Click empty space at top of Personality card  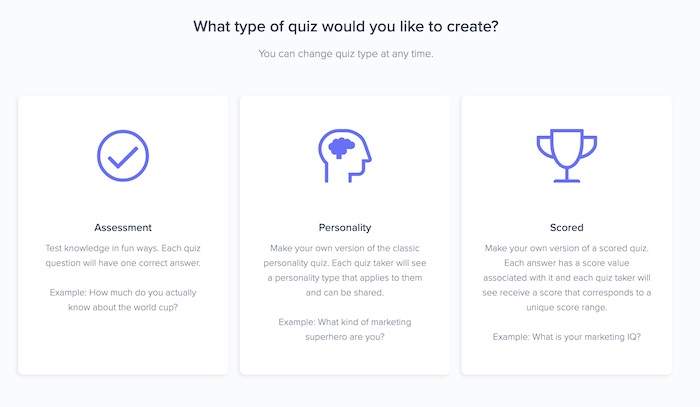345,111
